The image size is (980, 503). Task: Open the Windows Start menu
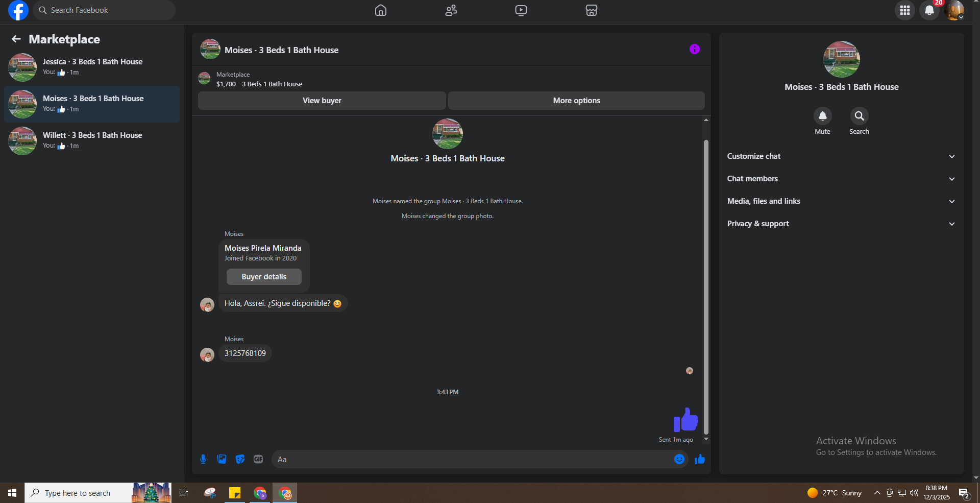tap(12, 493)
